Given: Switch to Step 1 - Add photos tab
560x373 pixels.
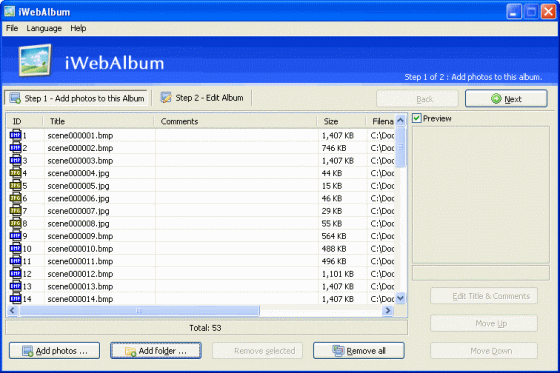Looking at the screenshot, I should tap(76, 98).
